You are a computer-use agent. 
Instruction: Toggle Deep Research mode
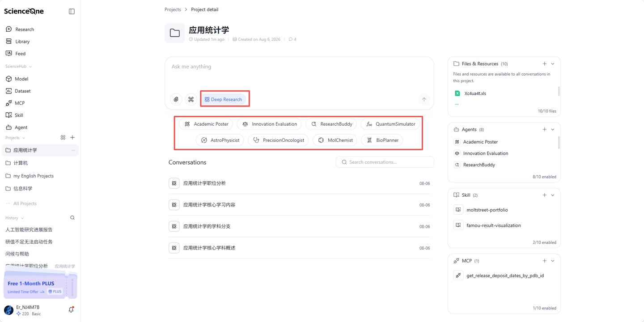pyautogui.click(x=224, y=99)
